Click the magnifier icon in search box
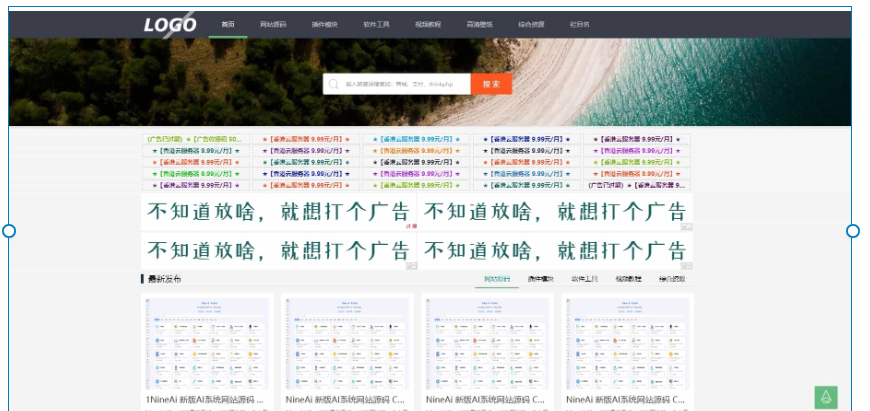This screenshot has width=870, height=411. 334,85
